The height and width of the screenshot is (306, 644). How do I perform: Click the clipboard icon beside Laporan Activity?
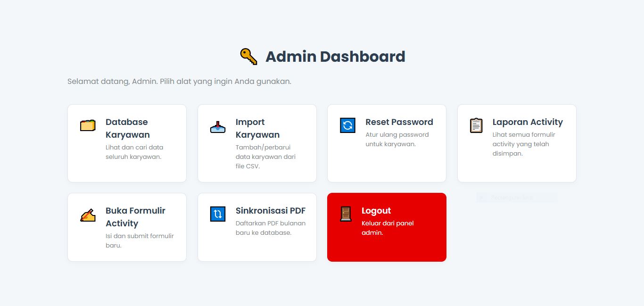click(x=476, y=125)
